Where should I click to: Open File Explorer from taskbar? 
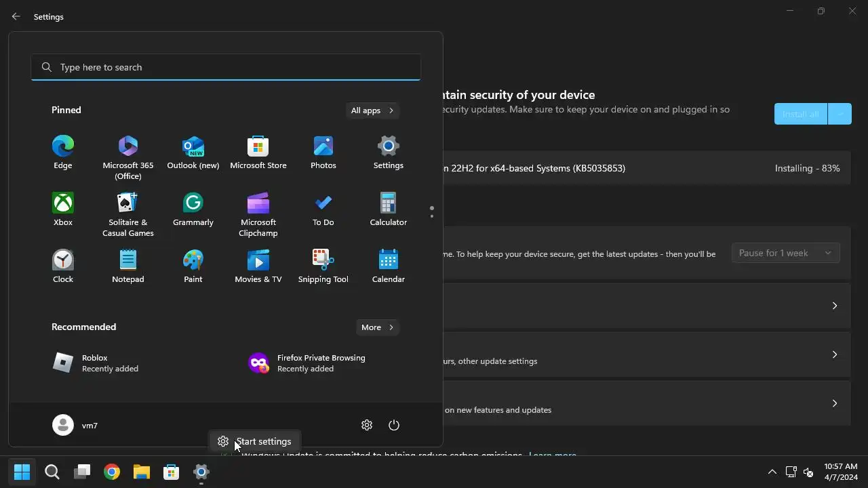click(x=142, y=472)
